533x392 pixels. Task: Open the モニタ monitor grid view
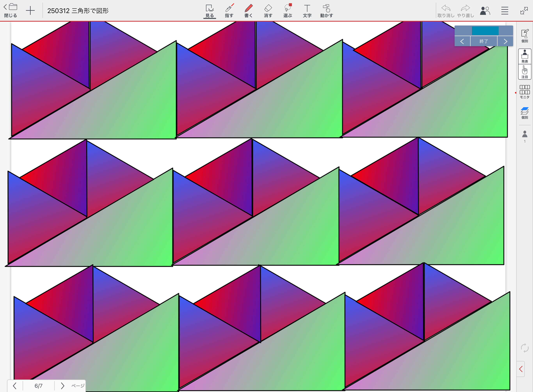tap(524, 92)
